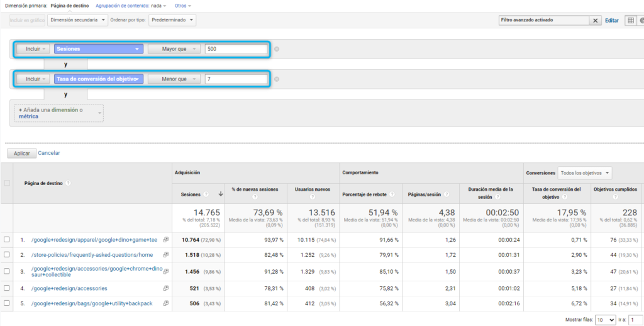This screenshot has width=644, height=326.
Task: Remove the Tasa de conversión filter condition
Action: 277,79
